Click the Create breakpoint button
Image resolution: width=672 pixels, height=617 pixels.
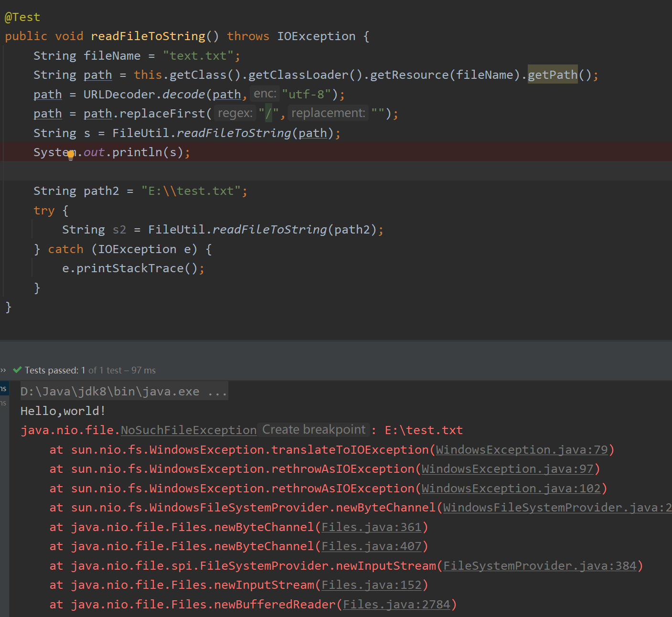[314, 430]
